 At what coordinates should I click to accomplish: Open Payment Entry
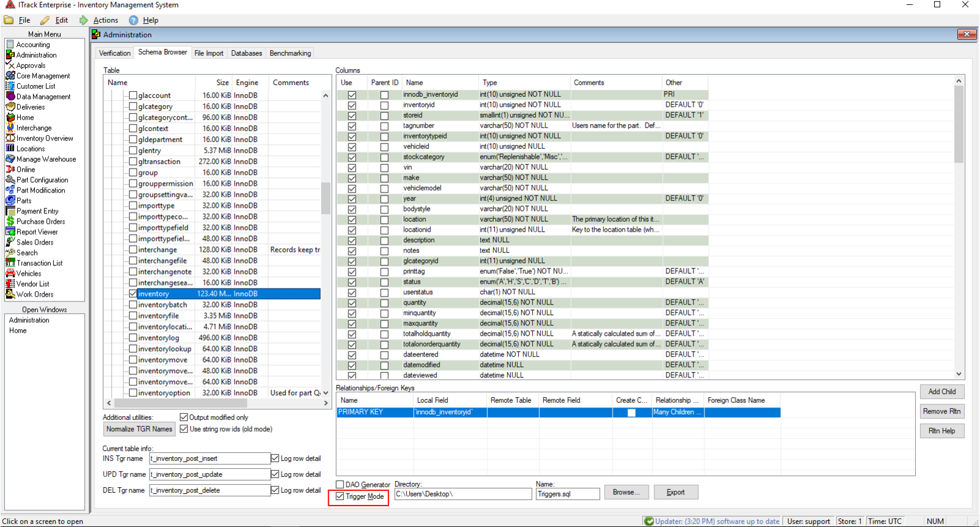point(37,211)
